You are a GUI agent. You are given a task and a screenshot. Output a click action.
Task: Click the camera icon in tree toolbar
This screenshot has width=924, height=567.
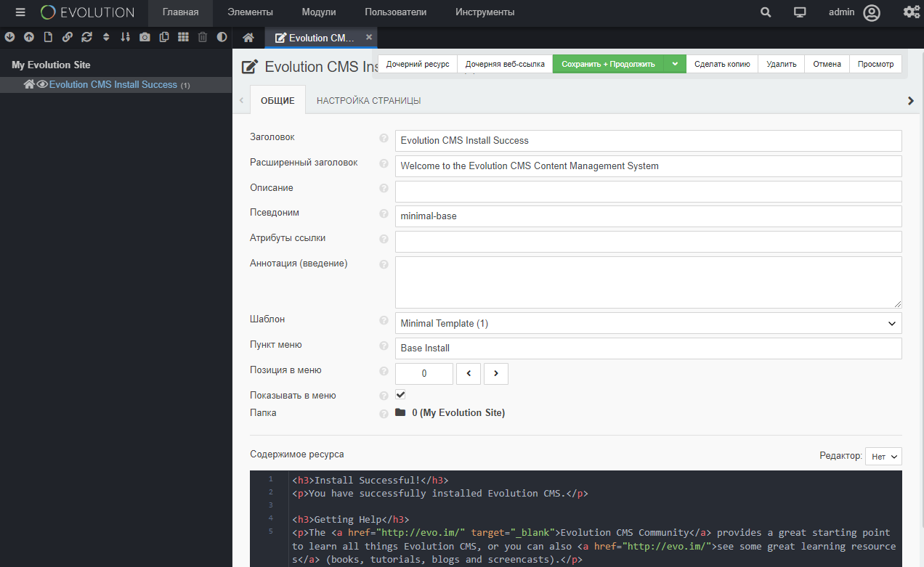click(x=145, y=37)
